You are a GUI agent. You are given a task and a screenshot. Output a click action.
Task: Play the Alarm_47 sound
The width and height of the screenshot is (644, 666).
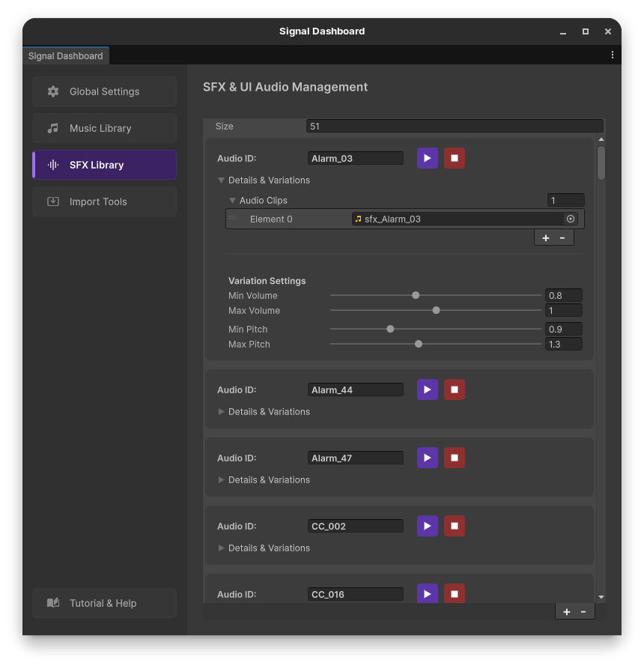pyautogui.click(x=427, y=458)
